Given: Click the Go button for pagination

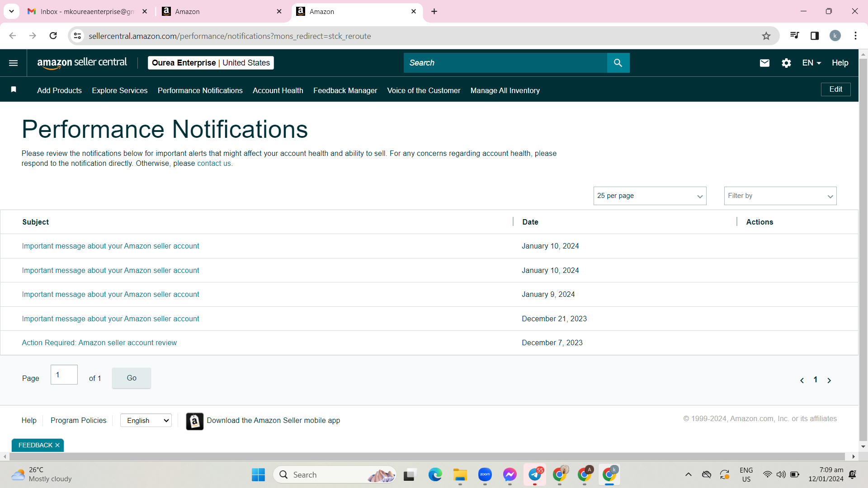Looking at the screenshot, I should [132, 378].
